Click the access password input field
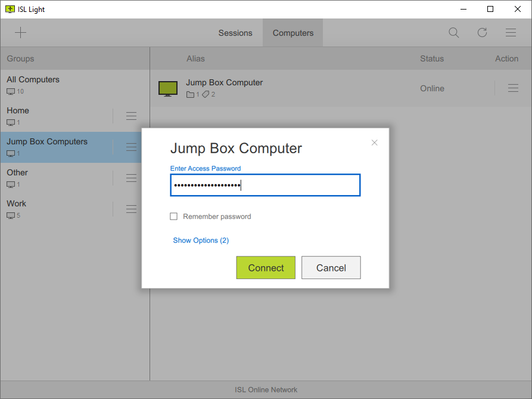The width and height of the screenshot is (532, 399). coord(265,185)
